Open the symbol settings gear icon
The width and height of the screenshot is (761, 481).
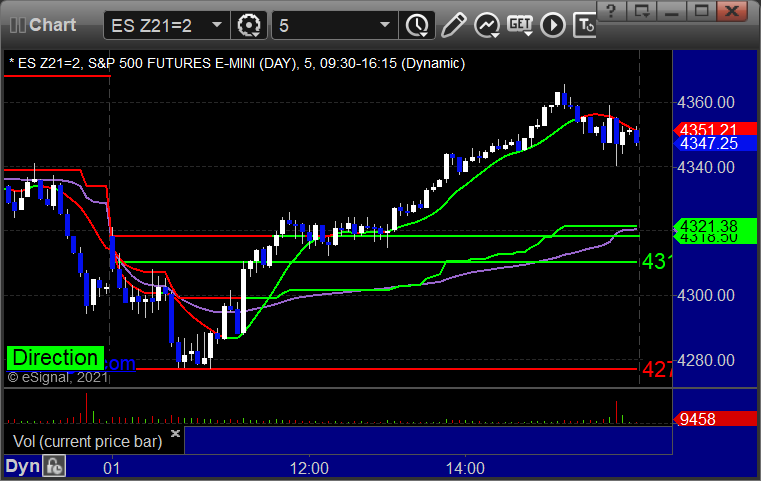[x=249, y=25]
